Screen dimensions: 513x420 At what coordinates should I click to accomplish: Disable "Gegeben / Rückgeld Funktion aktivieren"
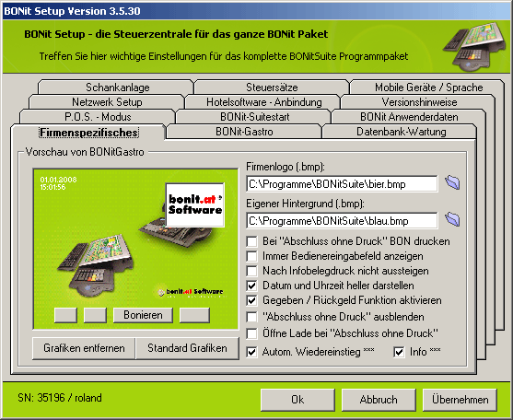tap(251, 300)
